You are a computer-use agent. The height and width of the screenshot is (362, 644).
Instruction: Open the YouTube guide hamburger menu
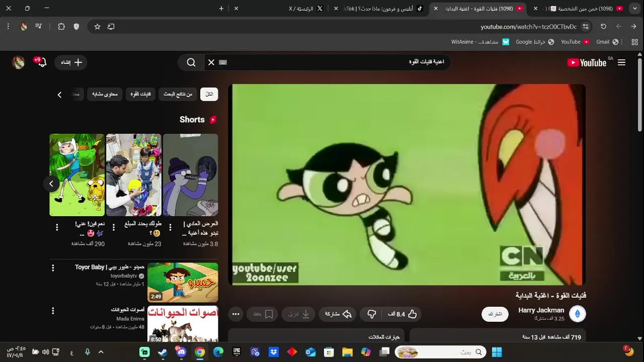[621, 62]
